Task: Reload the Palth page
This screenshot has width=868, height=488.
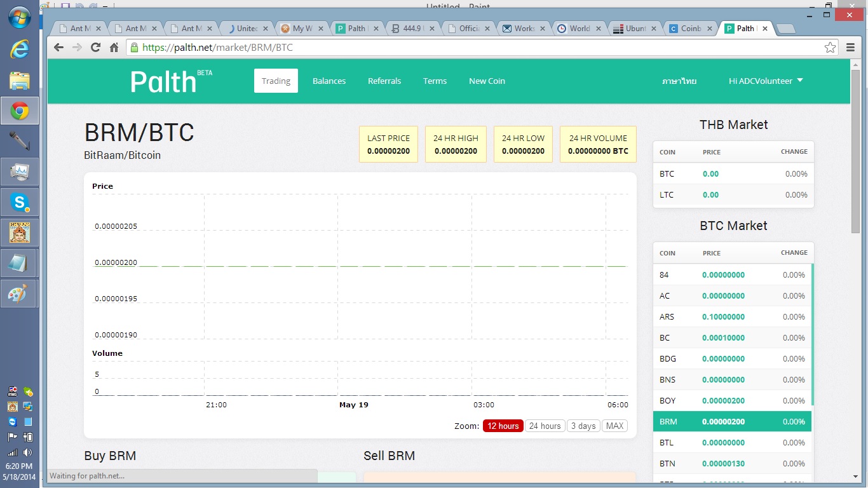Action: click(95, 47)
